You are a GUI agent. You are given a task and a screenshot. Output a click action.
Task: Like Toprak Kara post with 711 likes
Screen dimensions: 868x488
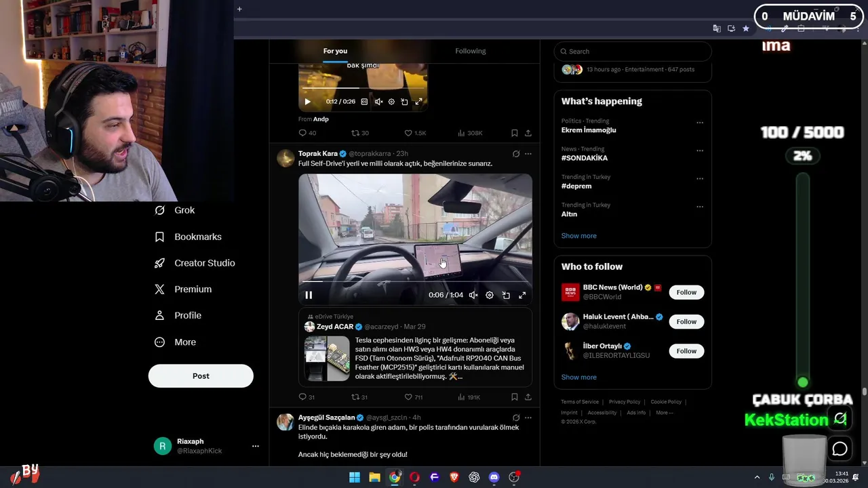click(x=414, y=397)
